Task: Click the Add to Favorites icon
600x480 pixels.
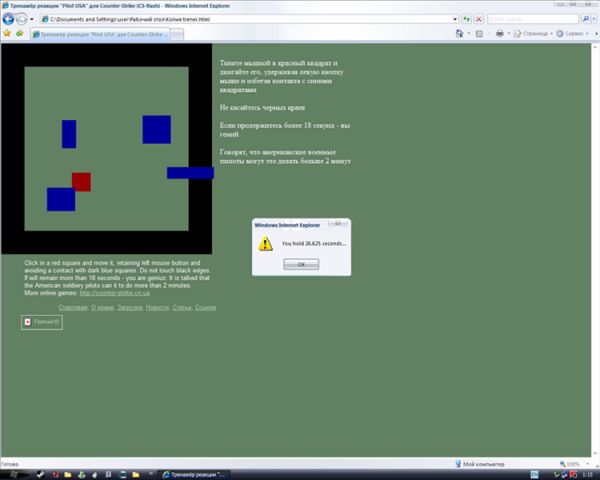Action: coord(20,34)
